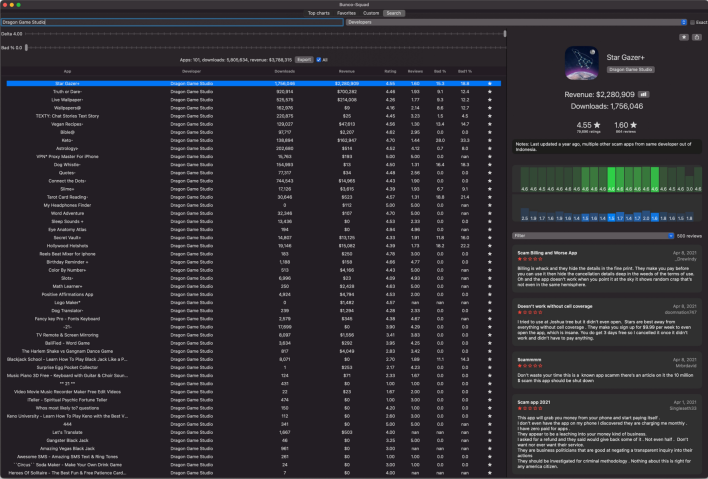Toggle favorite star on My Headphones Finder row
The width and height of the screenshot is (708, 479).
coord(490,205)
